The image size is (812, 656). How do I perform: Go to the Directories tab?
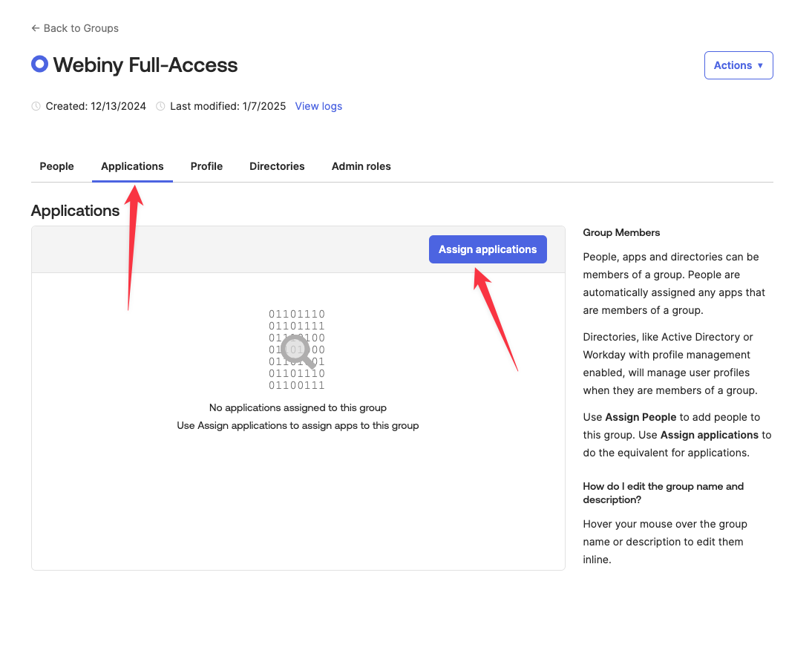[x=277, y=166]
